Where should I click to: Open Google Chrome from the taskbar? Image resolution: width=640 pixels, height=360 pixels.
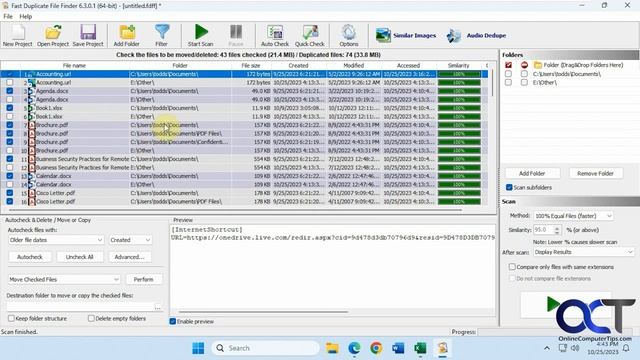376,348
